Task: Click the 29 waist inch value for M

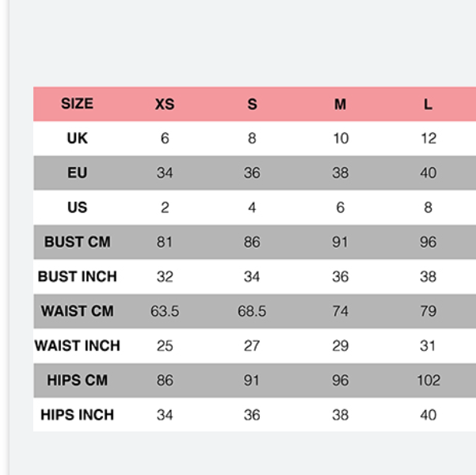Action: tap(340, 346)
